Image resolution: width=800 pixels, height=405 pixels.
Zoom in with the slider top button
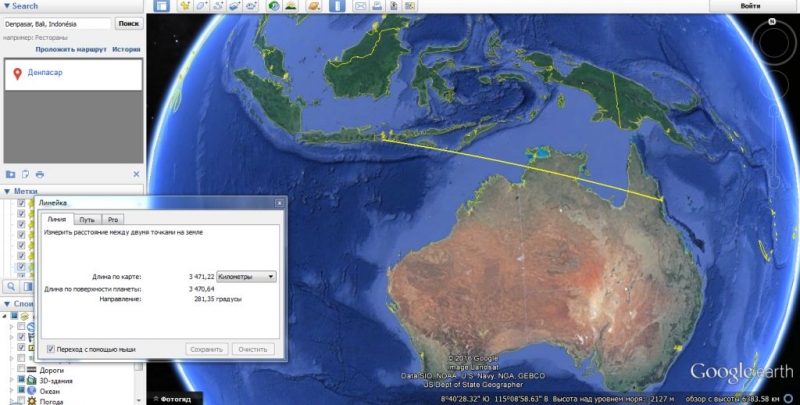774,109
